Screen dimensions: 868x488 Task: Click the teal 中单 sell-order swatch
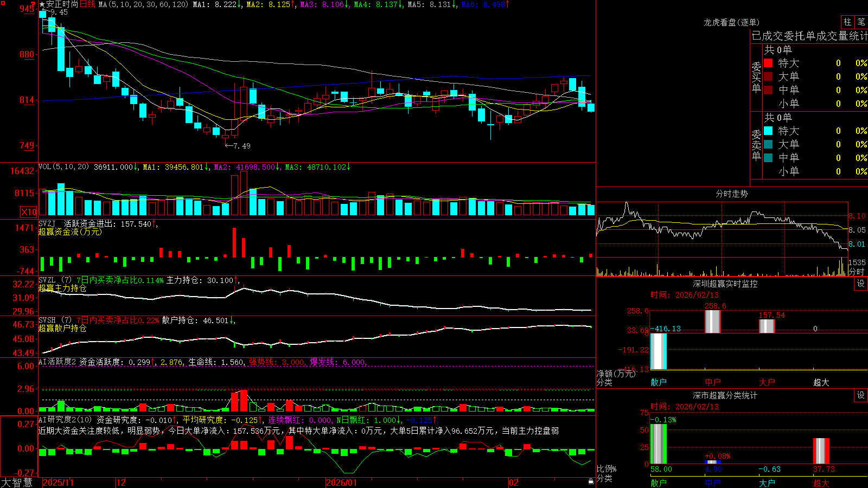pyautogui.click(x=768, y=158)
